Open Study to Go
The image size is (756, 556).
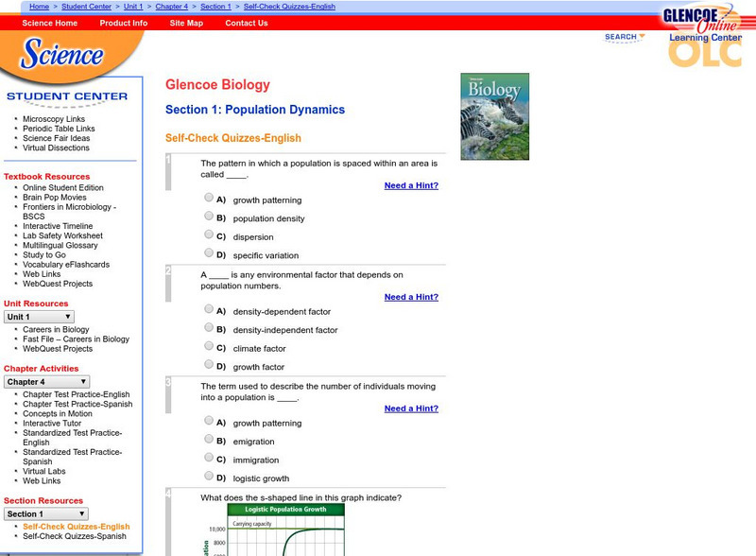coord(44,255)
